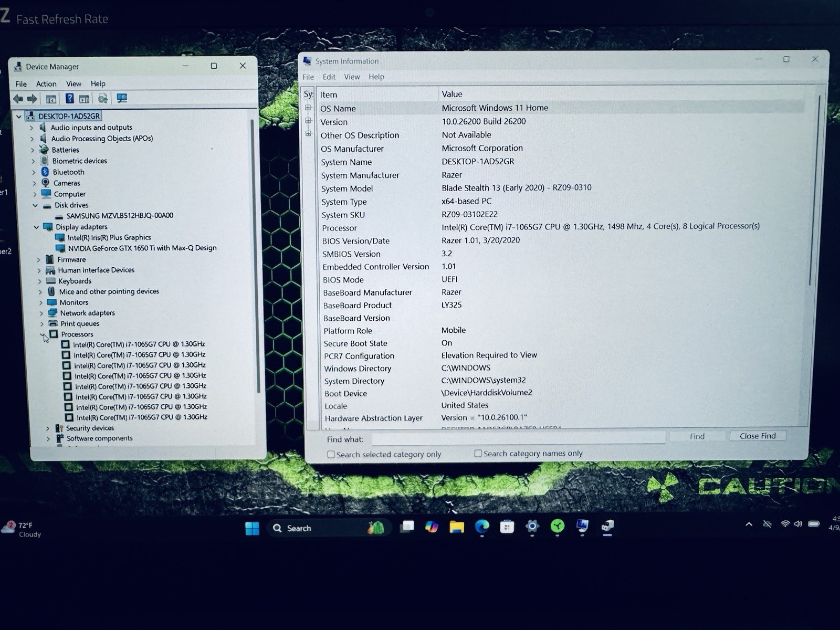Select the OS Name row
840x630 pixels.
pyautogui.click(x=562, y=108)
